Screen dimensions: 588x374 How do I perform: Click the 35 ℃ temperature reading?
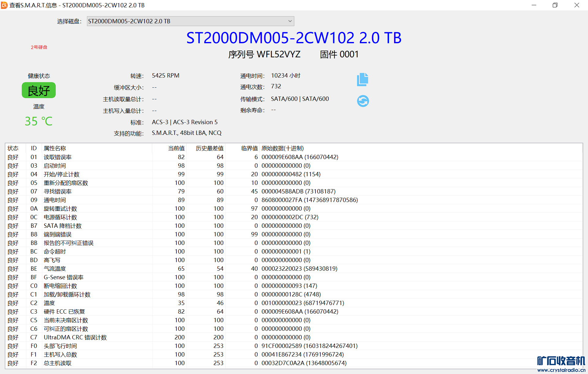(39, 121)
